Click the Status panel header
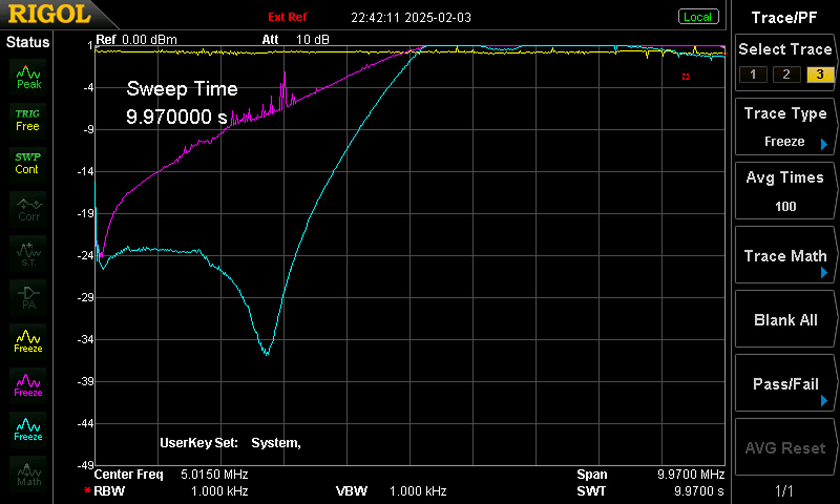 [28, 42]
